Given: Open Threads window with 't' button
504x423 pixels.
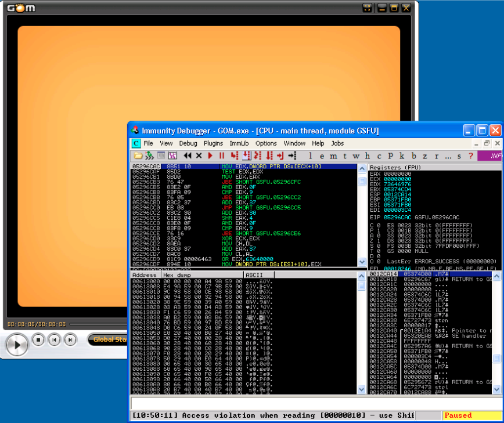Looking at the screenshot, I should (345, 156).
